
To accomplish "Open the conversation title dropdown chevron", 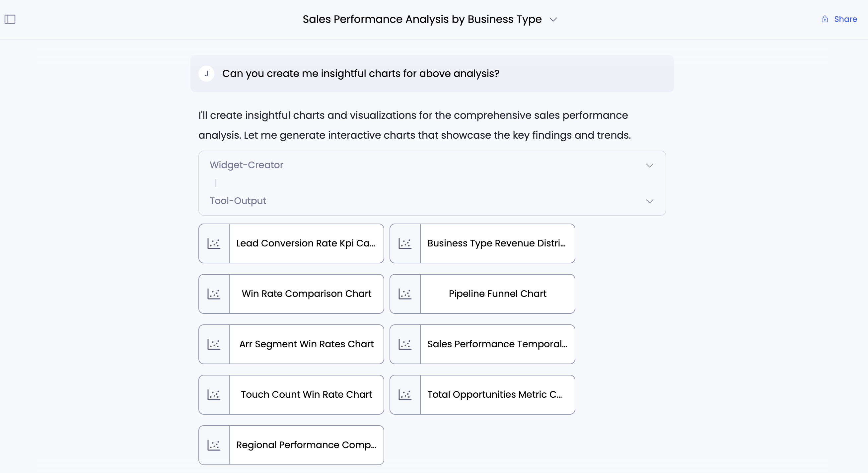I will pos(553,20).
